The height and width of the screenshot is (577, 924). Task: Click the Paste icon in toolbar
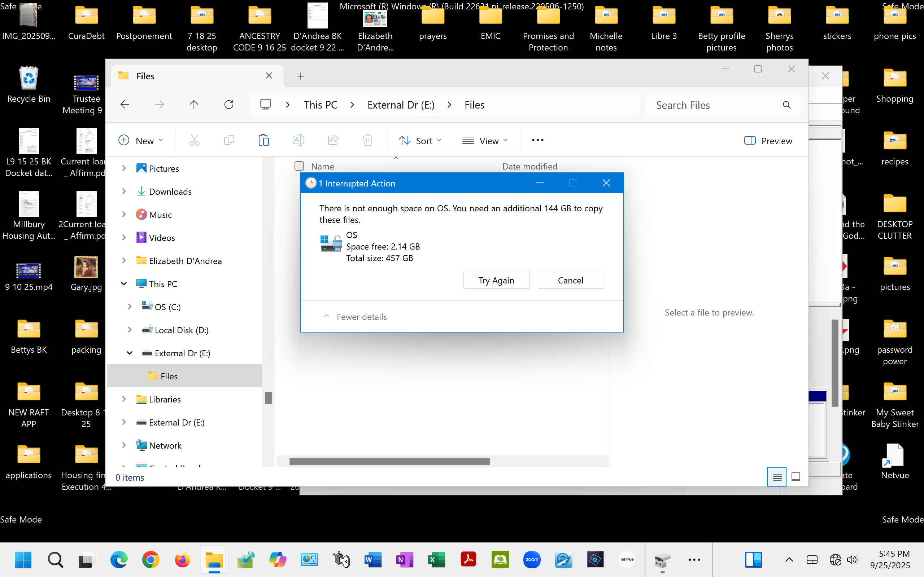click(263, 140)
